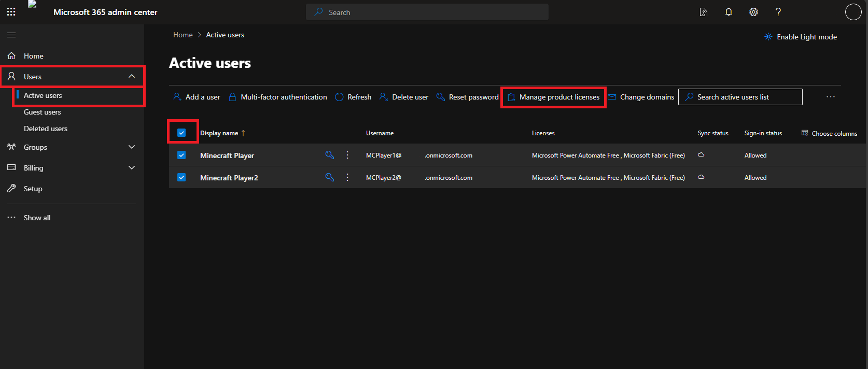Screen dimensions: 868x369
Task: Toggle the select-all users checkbox
Action: [x=181, y=133]
